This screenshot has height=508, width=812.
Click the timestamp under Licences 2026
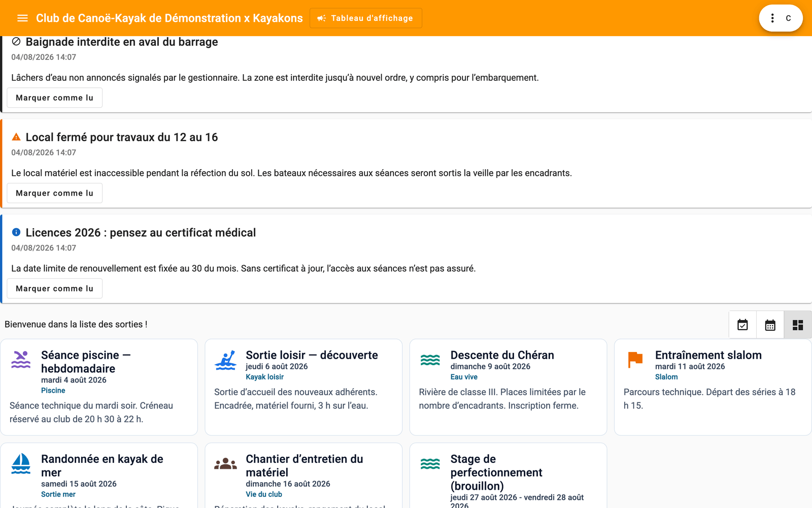(x=44, y=248)
